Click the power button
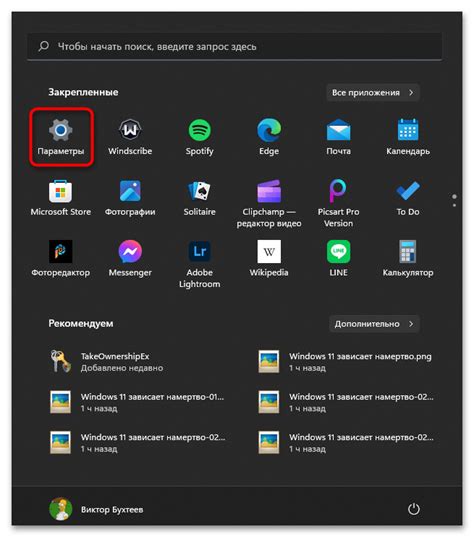The image size is (474, 537). click(414, 509)
